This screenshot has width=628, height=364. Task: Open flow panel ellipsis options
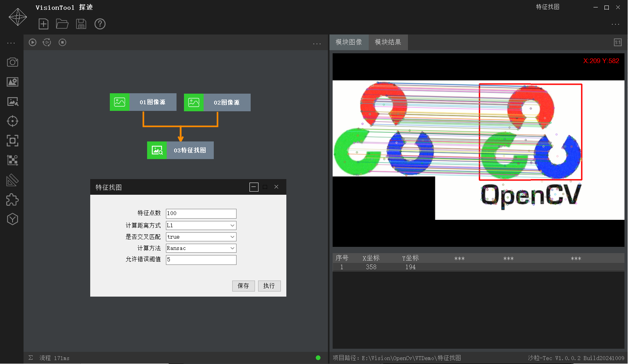tap(317, 43)
